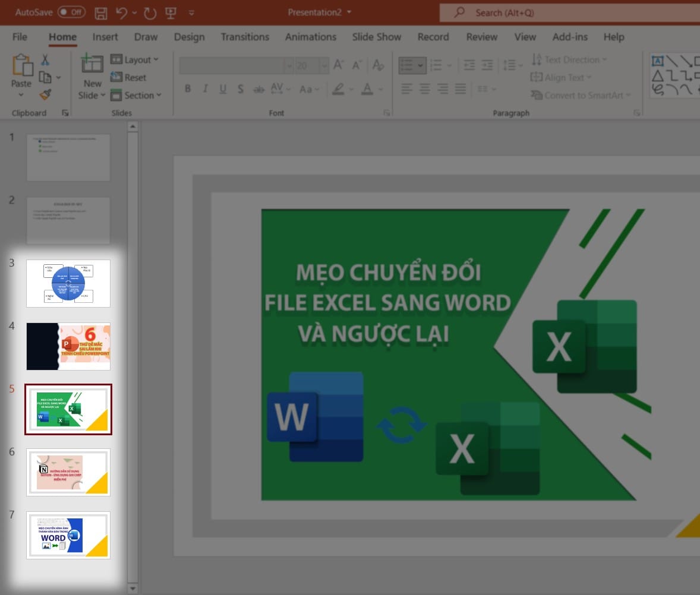Toggle Underline formatting
Screen dimensions: 700x595
pyautogui.click(x=223, y=88)
